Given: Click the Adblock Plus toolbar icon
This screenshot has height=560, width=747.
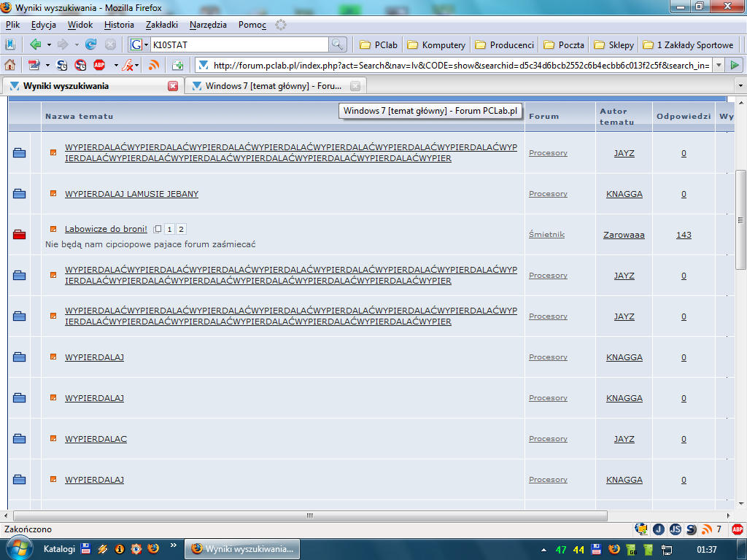Looking at the screenshot, I should point(98,65).
